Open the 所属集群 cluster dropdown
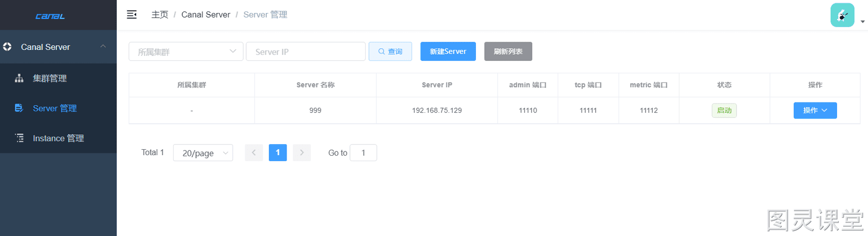The height and width of the screenshot is (236, 868). pyautogui.click(x=186, y=52)
